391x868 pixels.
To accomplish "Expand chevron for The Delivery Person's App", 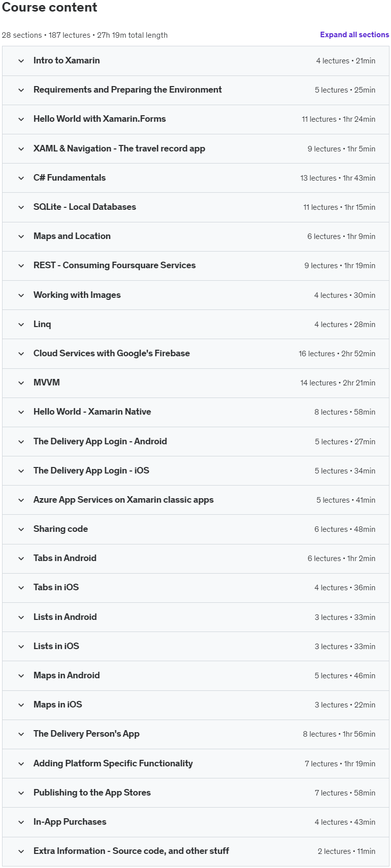I will click(x=21, y=734).
